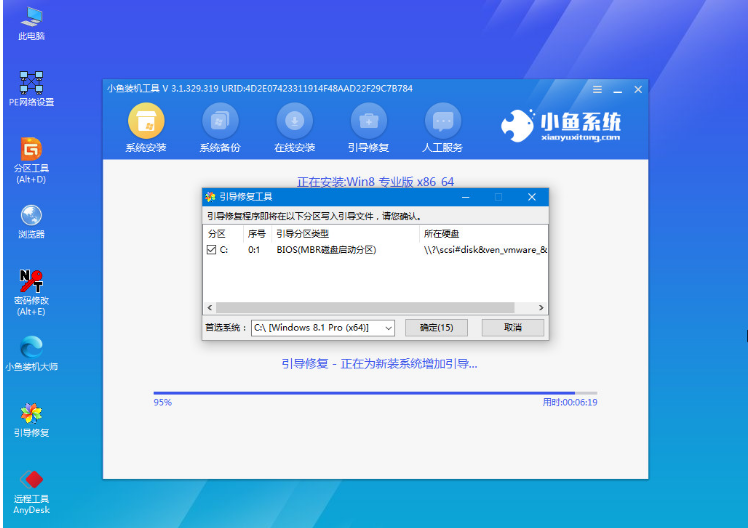The image size is (748, 528).
Task: Click the 取消 cancel button
Action: (512, 328)
